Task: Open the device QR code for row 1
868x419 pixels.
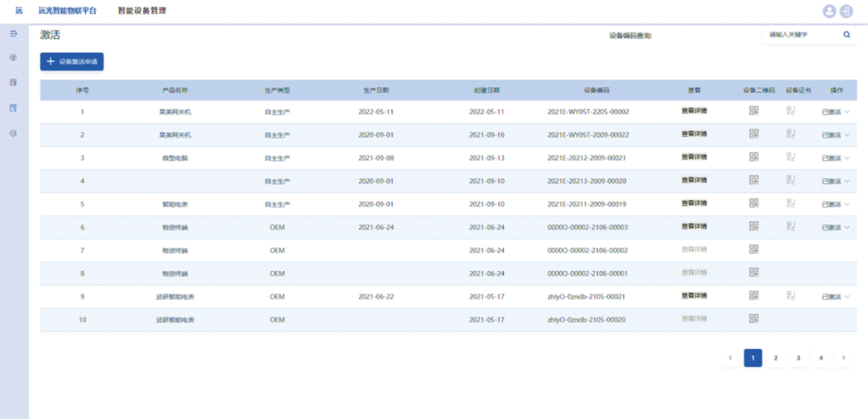Action: (x=754, y=111)
